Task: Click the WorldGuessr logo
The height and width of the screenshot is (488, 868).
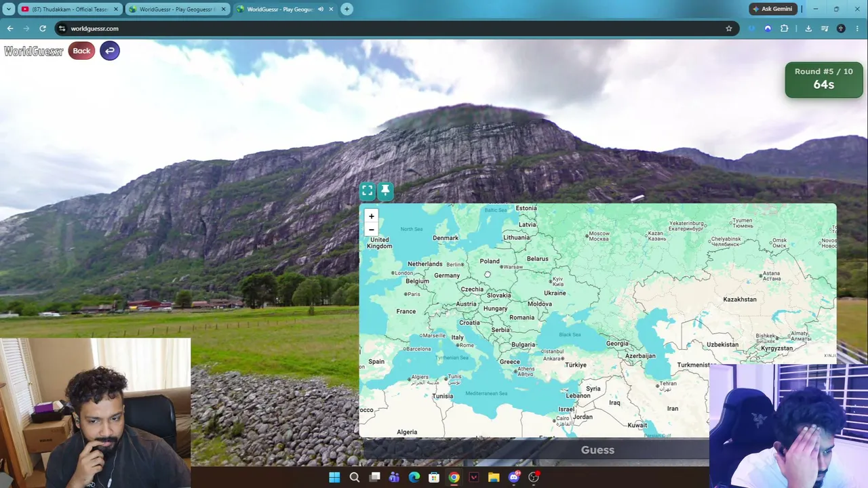Action: point(33,51)
